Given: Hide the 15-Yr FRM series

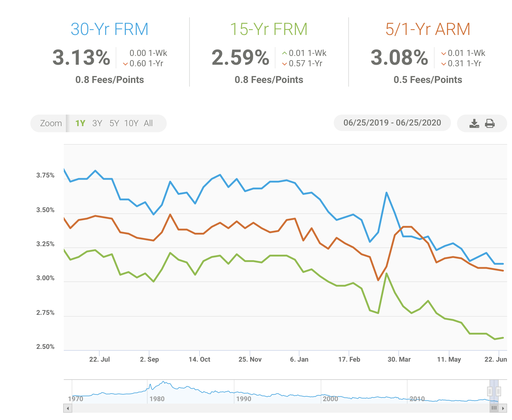Looking at the screenshot, I should (268, 29).
